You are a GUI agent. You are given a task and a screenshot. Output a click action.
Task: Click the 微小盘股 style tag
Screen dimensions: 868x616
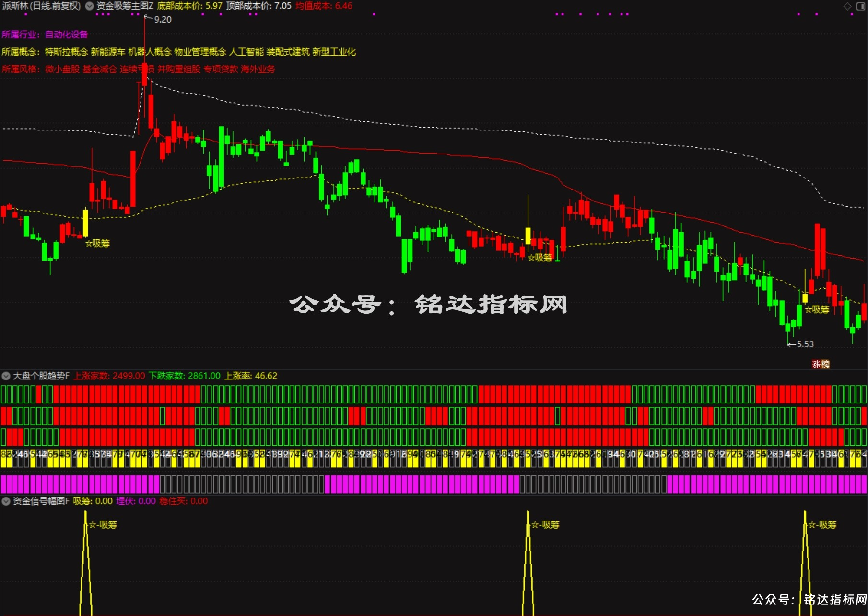pos(62,69)
